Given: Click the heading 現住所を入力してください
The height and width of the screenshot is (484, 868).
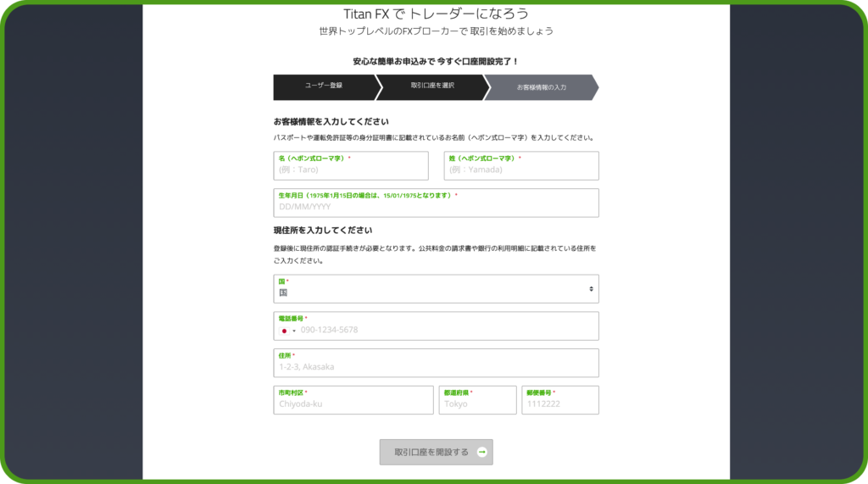Looking at the screenshot, I should click(x=323, y=230).
